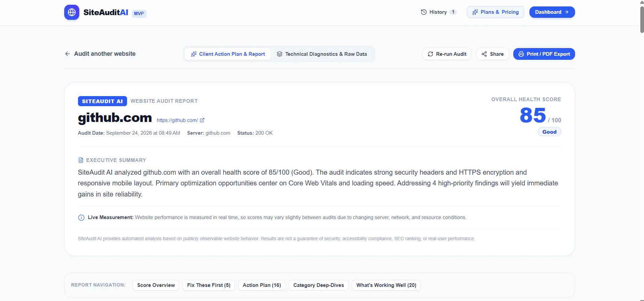644x301 pixels.
Task: Click the Server: github.com text
Action: point(209,133)
